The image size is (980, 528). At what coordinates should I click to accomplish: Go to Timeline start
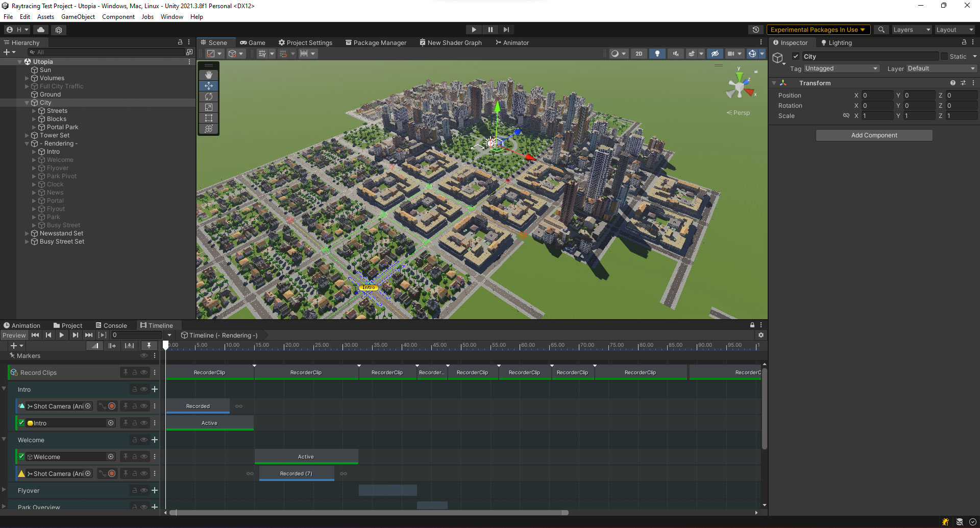point(35,335)
